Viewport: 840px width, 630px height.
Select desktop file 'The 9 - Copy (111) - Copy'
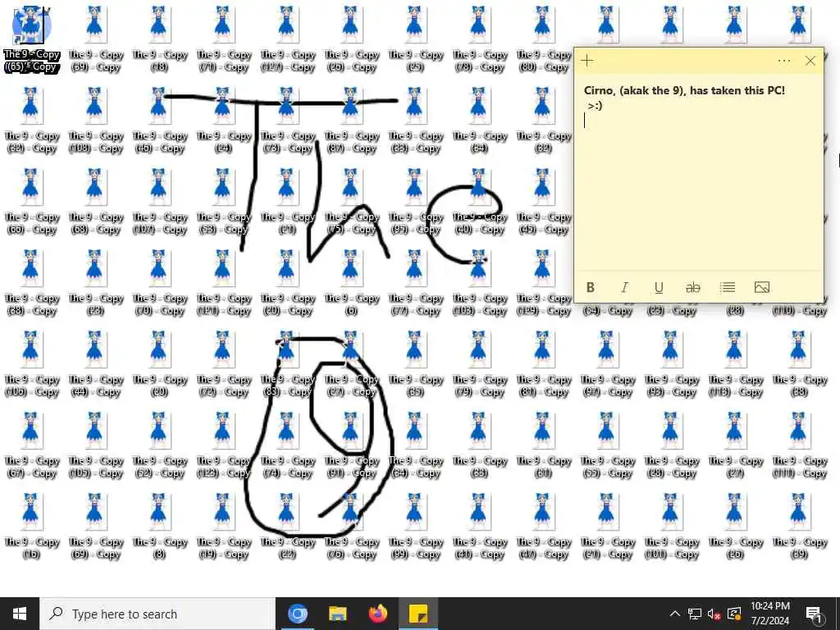pyautogui.click(x=799, y=445)
